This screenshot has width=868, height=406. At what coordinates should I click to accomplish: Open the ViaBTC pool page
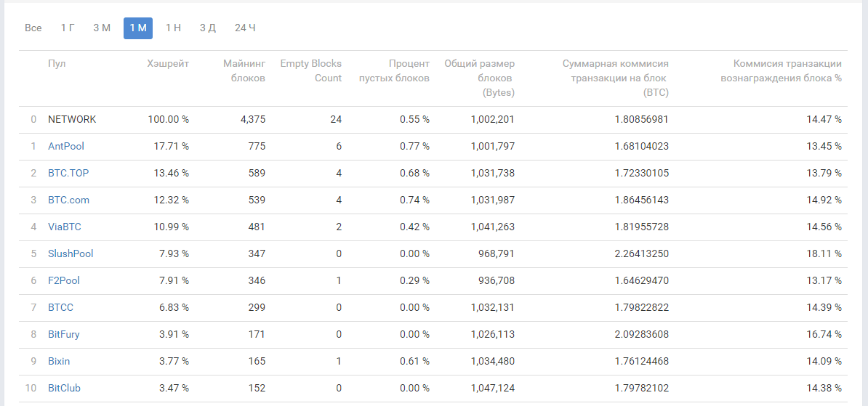(x=65, y=227)
